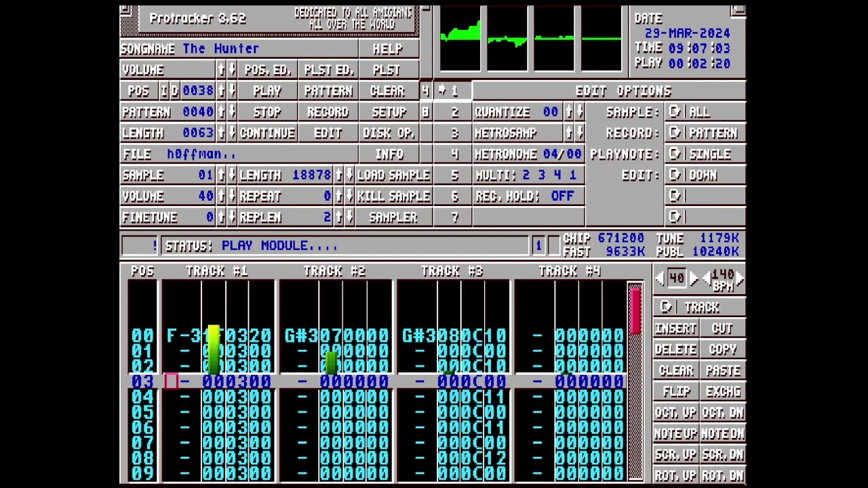Click the MULTI: 2 3 4 1 field
The height and width of the screenshot is (488, 868).
[x=529, y=175]
